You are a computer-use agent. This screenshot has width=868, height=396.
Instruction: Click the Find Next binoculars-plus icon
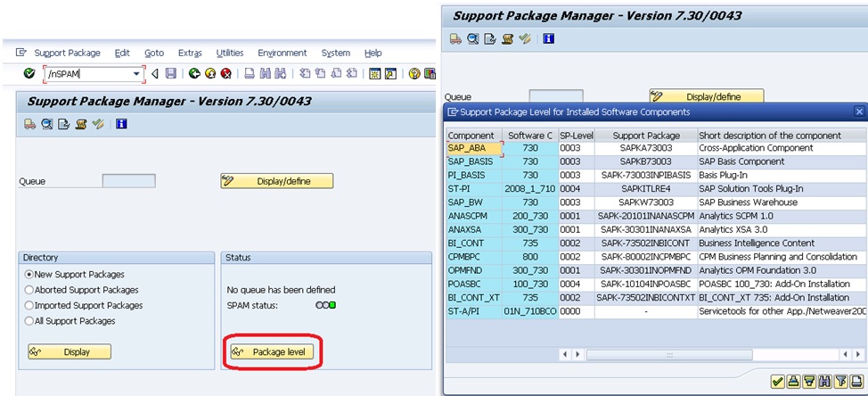[x=281, y=73]
